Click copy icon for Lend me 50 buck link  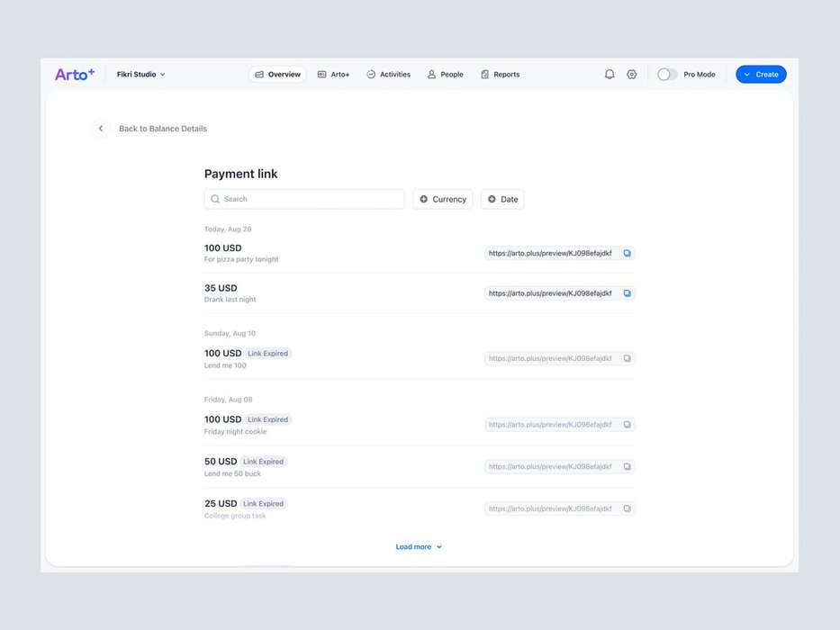point(628,466)
